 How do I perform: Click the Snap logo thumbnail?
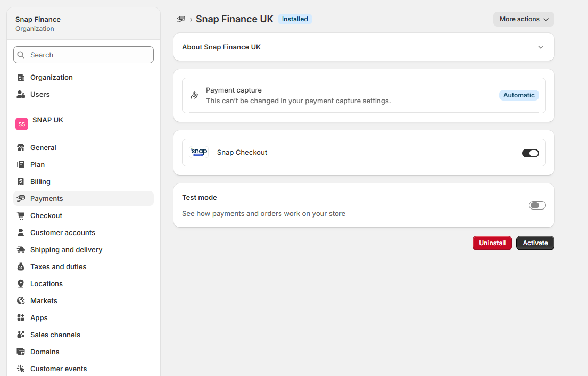point(199,153)
